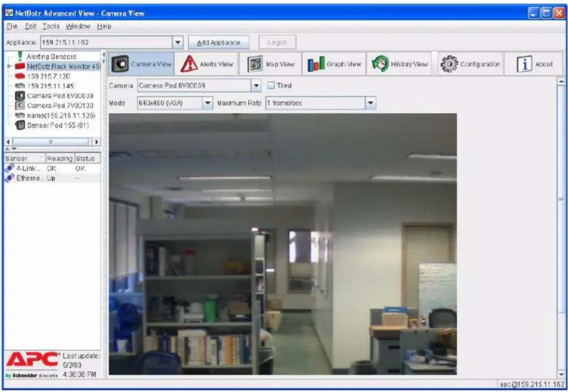This screenshot has width=568, height=392.
Task: Click the Logon button
Action: [x=277, y=42]
